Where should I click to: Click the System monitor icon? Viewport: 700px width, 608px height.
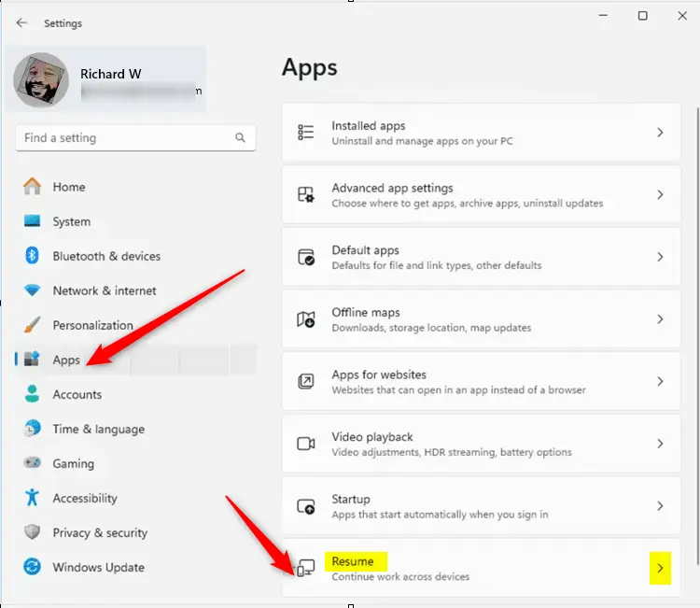[x=32, y=221]
